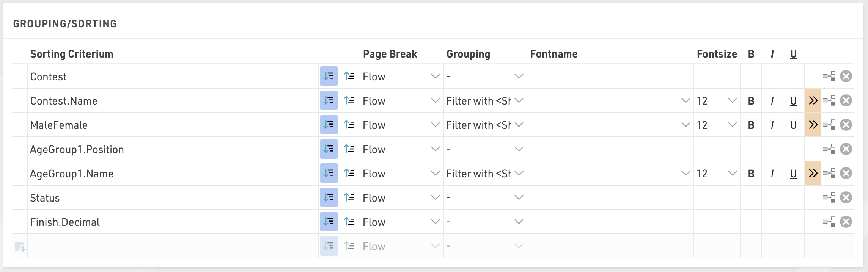Open Page Break dropdown for Contest row
Viewport: 868px width, 272px height.
pyautogui.click(x=401, y=77)
